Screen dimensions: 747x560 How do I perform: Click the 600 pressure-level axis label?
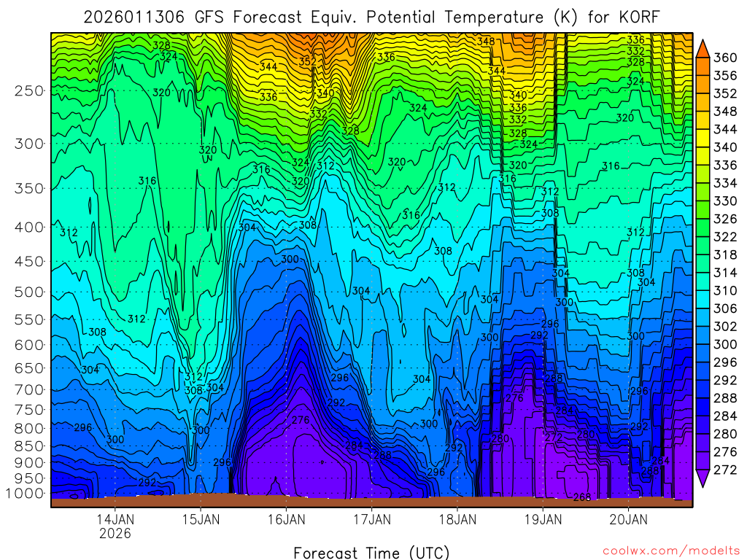(x=29, y=345)
